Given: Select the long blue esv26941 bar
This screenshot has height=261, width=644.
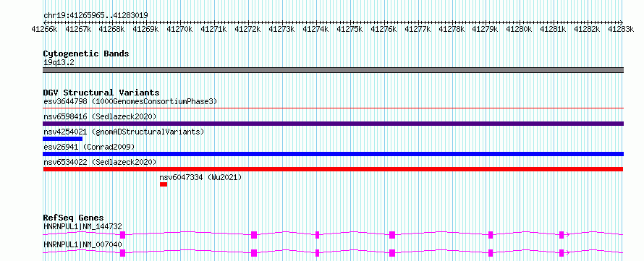Looking at the screenshot, I should [333, 154].
